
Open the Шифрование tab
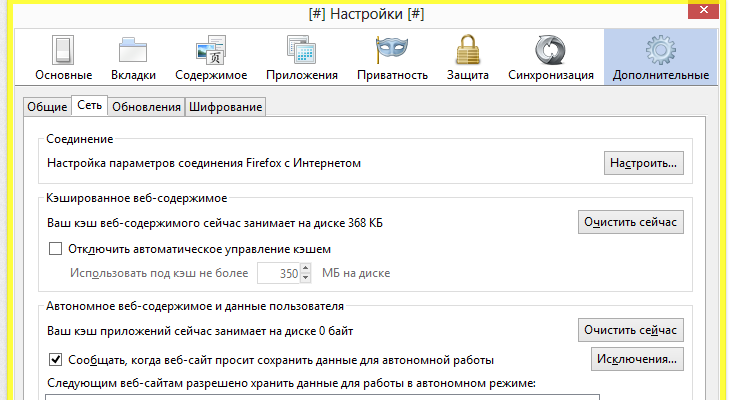tap(226, 107)
